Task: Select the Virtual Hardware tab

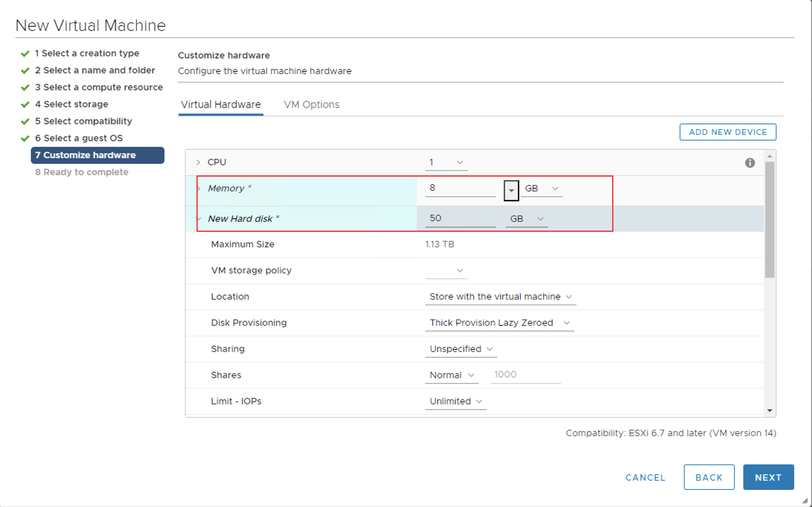Action: point(221,104)
